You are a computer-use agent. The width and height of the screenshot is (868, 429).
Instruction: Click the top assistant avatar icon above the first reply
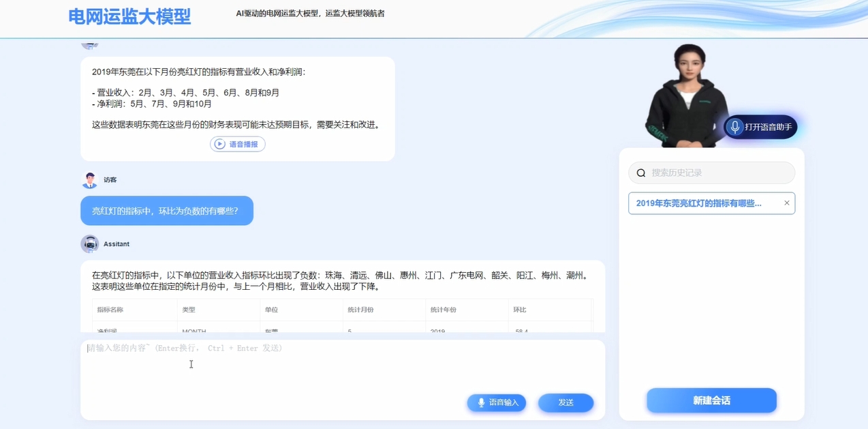pos(90,42)
